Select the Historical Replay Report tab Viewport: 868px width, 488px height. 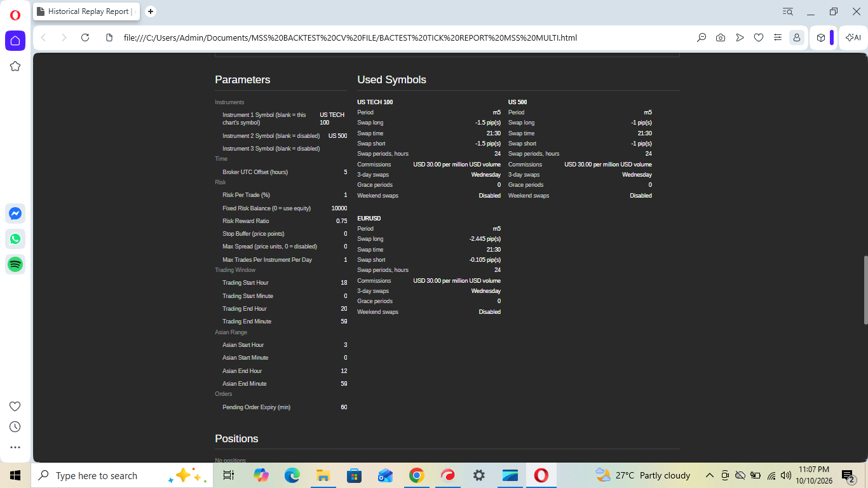pyautogui.click(x=88, y=11)
